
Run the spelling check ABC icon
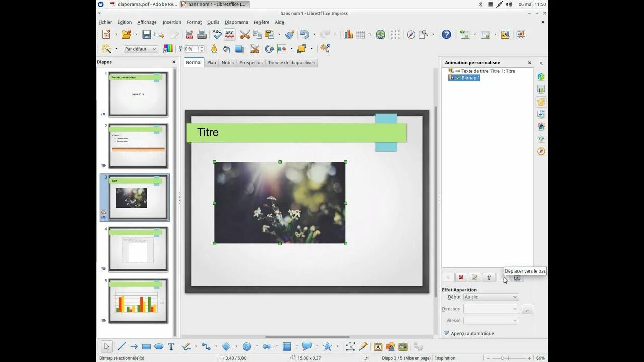point(217,34)
